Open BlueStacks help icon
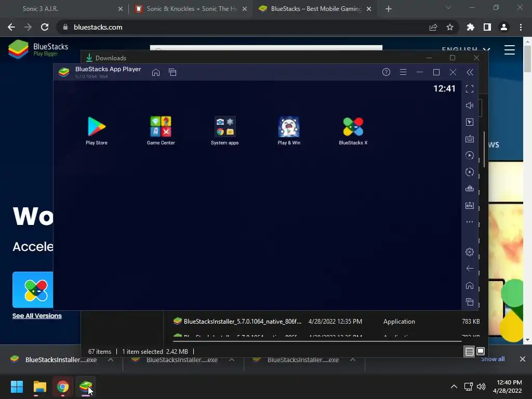Screen dimensions: 532x399 (x=386, y=72)
